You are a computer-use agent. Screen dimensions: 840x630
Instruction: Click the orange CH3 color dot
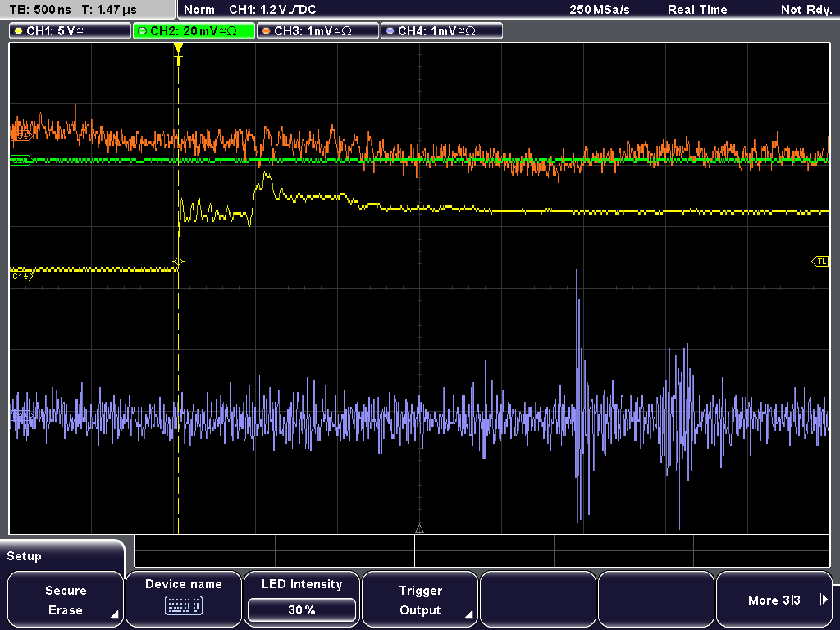click(x=267, y=31)
